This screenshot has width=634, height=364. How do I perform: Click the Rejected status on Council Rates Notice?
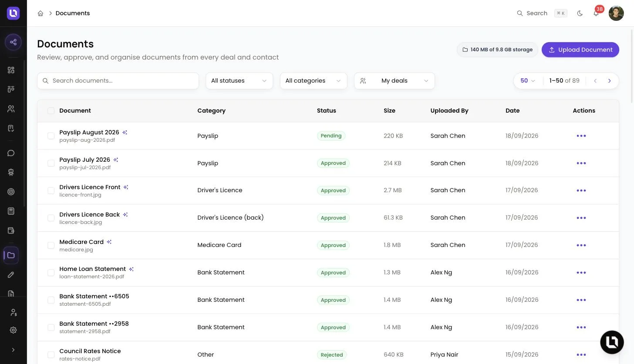coord(332,355)
